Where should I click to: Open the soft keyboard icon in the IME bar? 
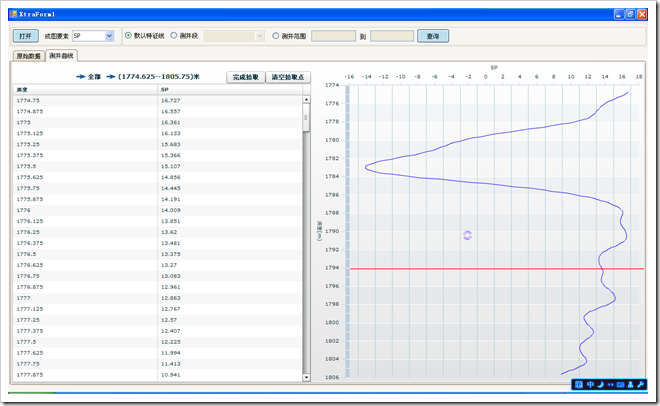point(620,385)
